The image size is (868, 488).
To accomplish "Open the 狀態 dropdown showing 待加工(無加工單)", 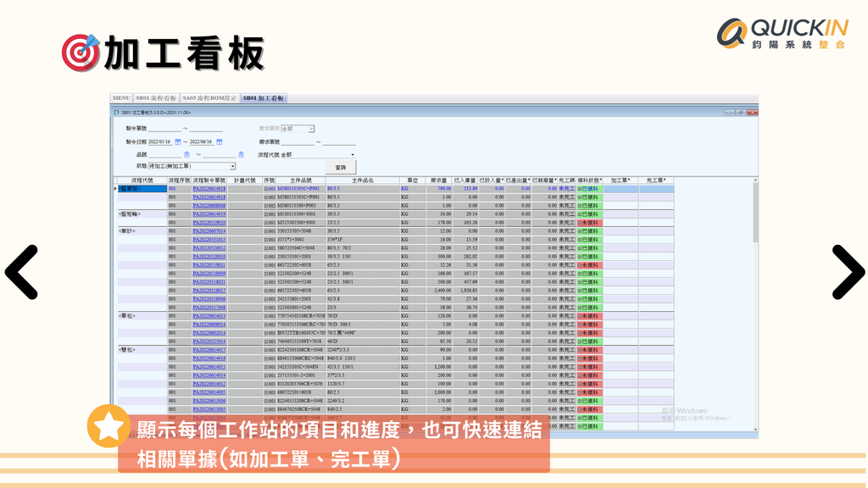I will [233, 167].
